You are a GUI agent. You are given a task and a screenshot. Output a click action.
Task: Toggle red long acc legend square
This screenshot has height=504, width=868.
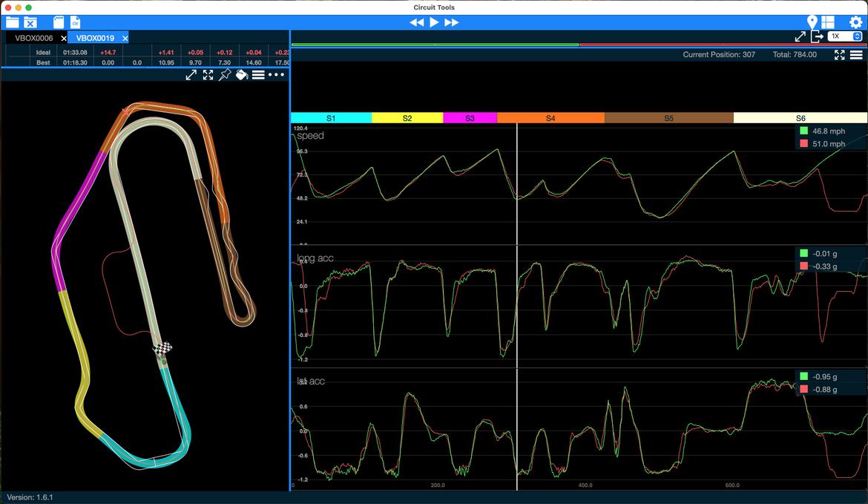coord(803,266)
